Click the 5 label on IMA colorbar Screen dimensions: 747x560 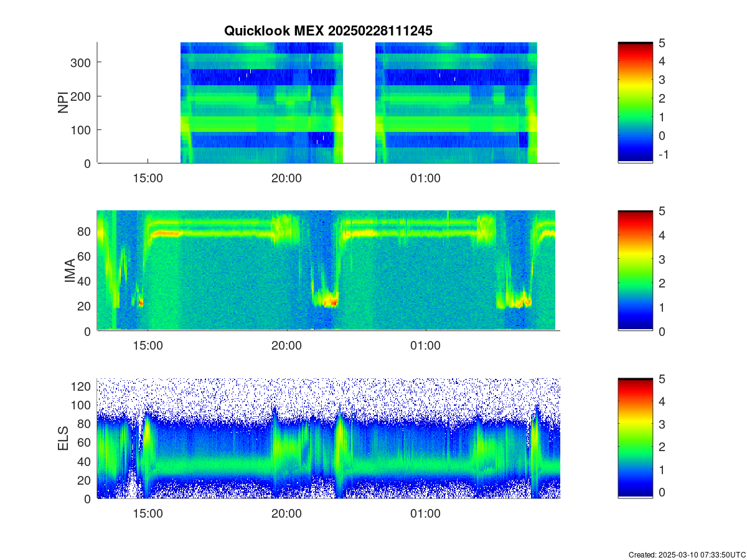pos(662,211)
